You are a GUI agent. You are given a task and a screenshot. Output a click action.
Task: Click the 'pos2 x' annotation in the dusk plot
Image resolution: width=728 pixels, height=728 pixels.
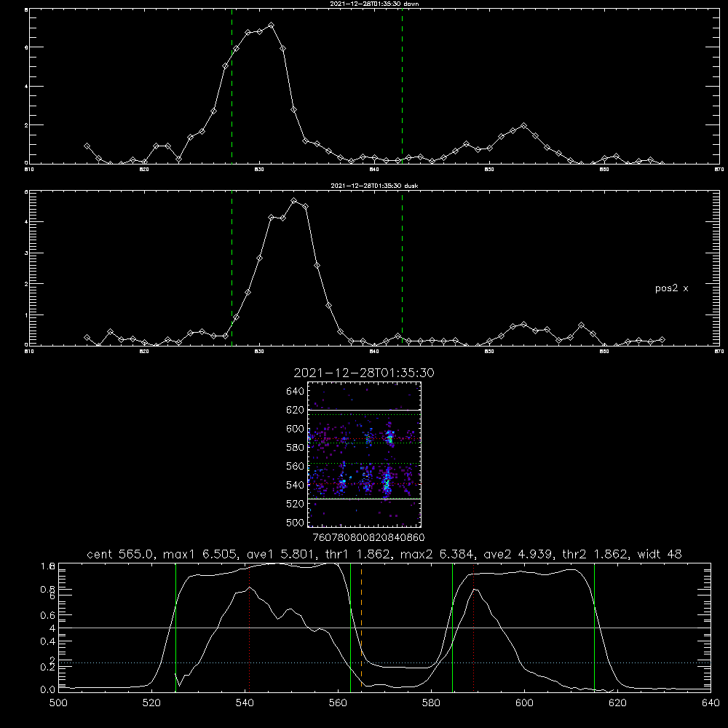pos(671,288)
